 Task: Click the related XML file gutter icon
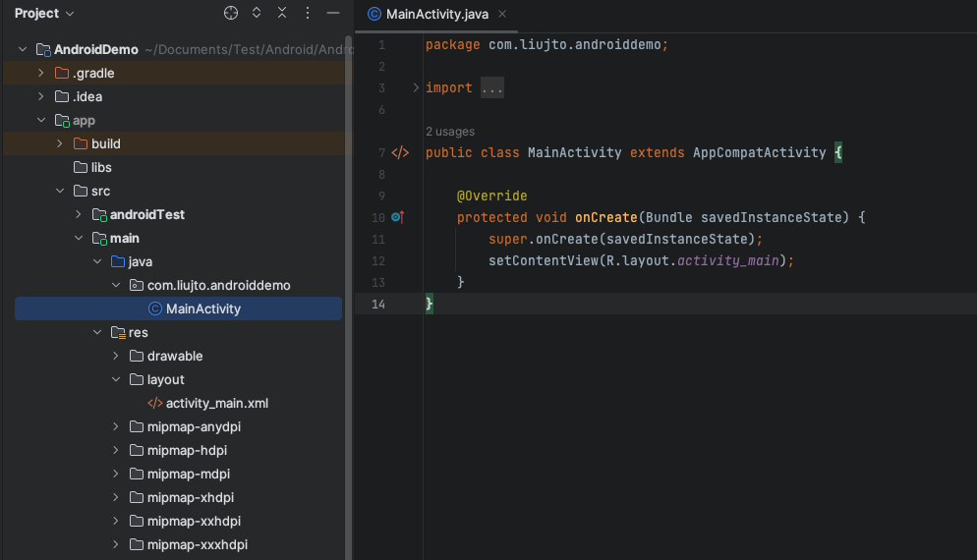pos(400,152)
